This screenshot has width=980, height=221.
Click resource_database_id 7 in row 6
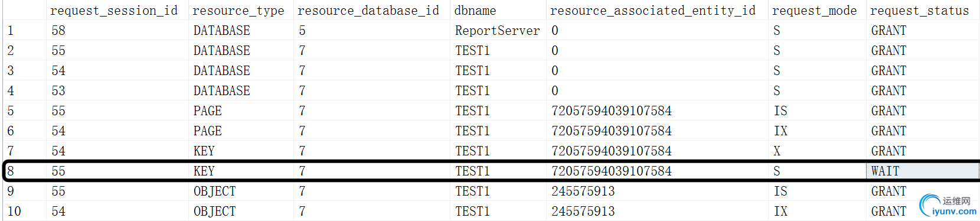point(371,131)
